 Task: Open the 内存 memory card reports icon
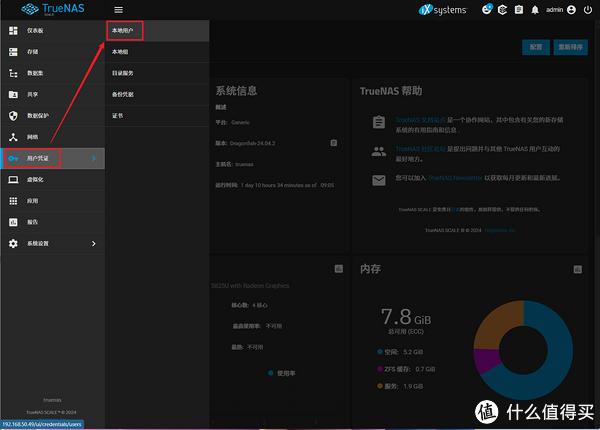[578, 269]
